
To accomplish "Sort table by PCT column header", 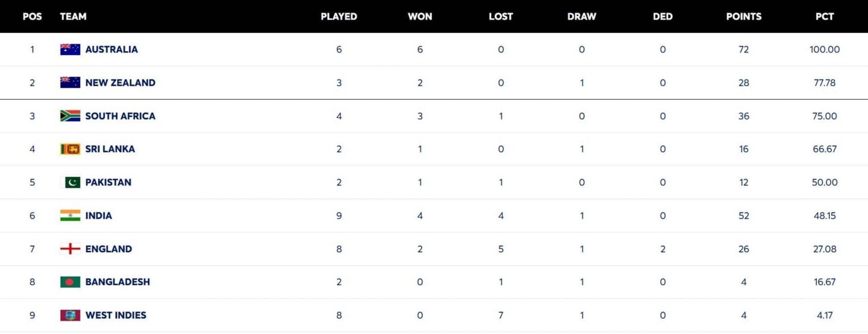I will [x=824, y=17].
